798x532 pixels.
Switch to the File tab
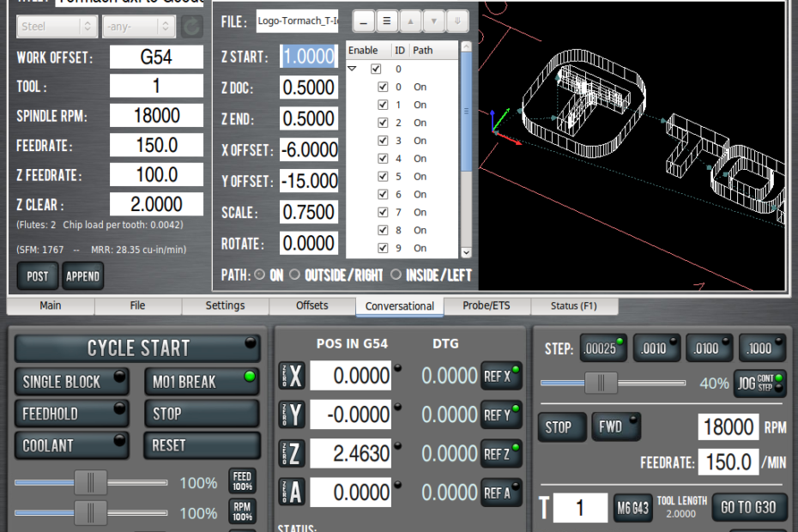pos(137,305)
